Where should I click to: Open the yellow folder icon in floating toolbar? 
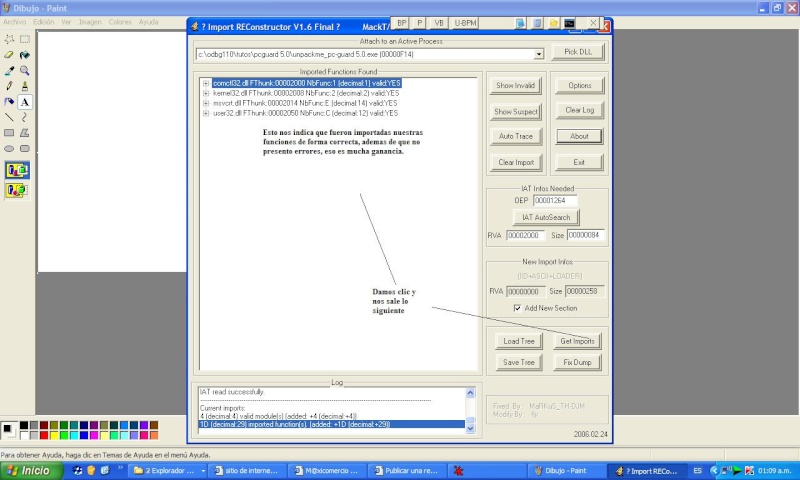click(x=554, y=23)
